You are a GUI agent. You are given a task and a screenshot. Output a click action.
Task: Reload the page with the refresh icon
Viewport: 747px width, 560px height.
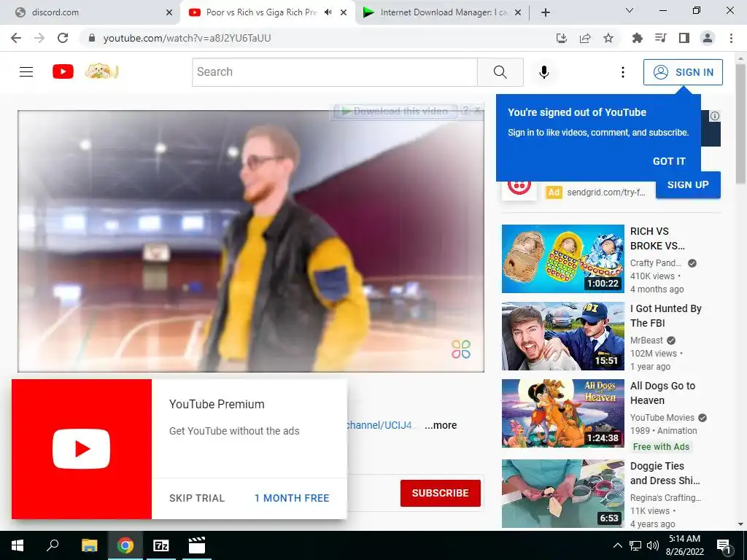pos(63,38)
